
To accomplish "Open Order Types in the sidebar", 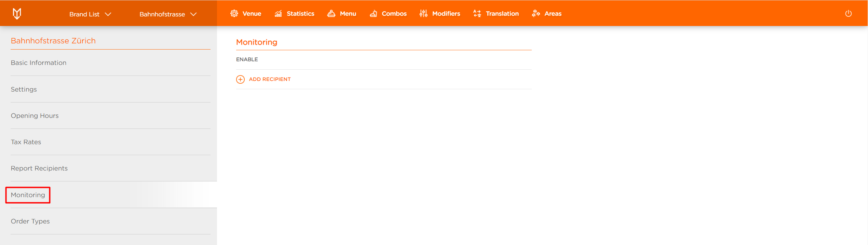I will [110, 221].
